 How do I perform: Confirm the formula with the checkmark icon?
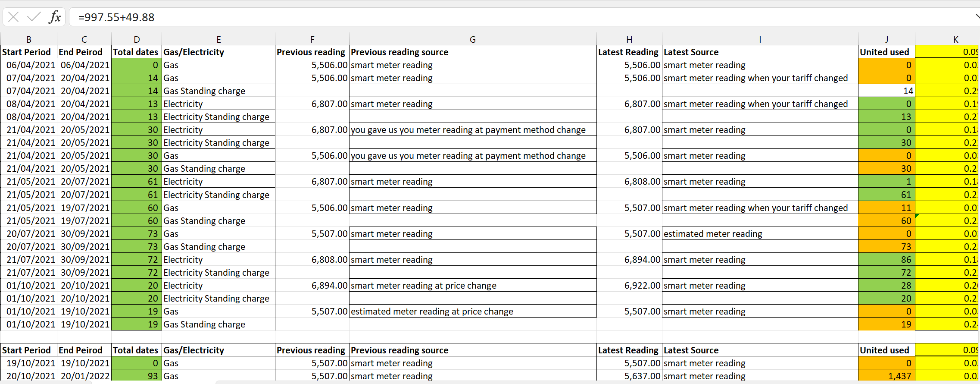(x=34, y=17)
